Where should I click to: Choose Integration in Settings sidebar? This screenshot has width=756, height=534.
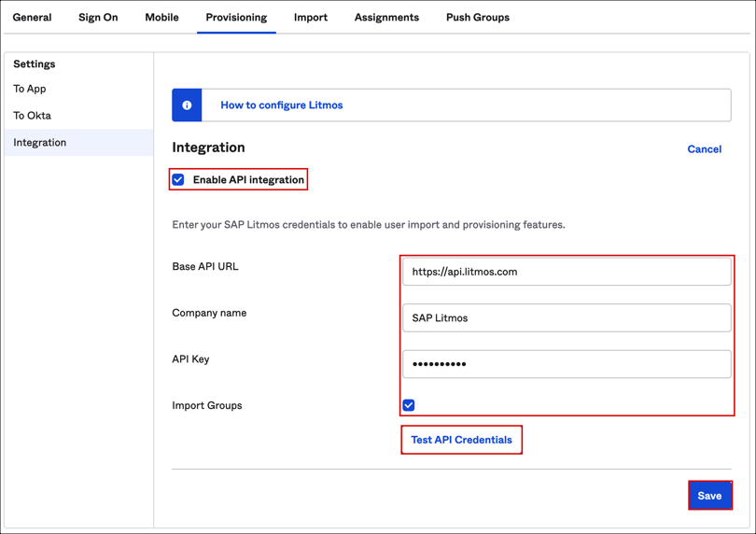[x=40, y=143]
